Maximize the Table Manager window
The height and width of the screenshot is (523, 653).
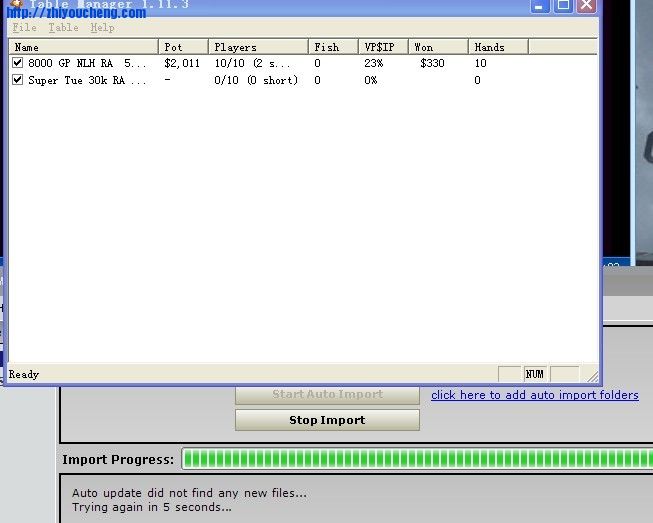[x=563, y=5]
